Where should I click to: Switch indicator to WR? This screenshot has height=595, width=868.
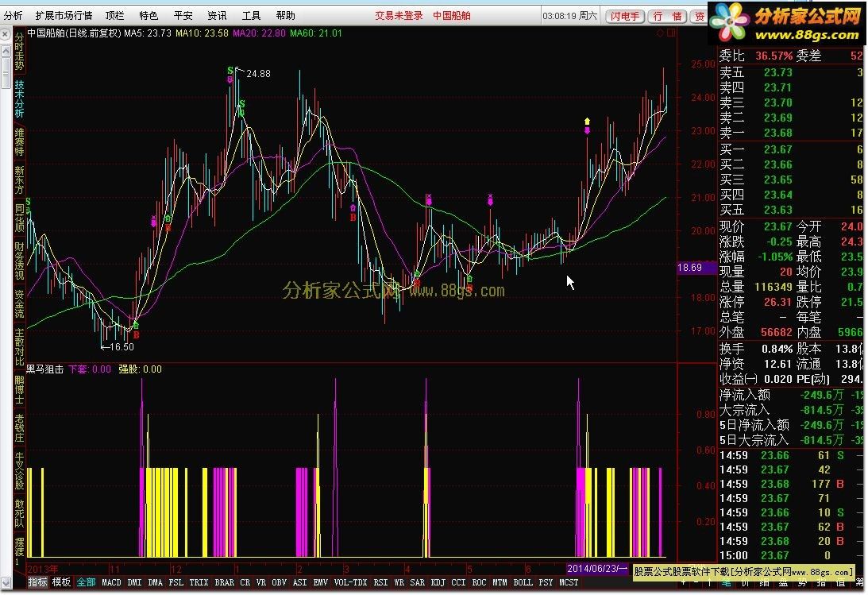[x=399, y=582]
